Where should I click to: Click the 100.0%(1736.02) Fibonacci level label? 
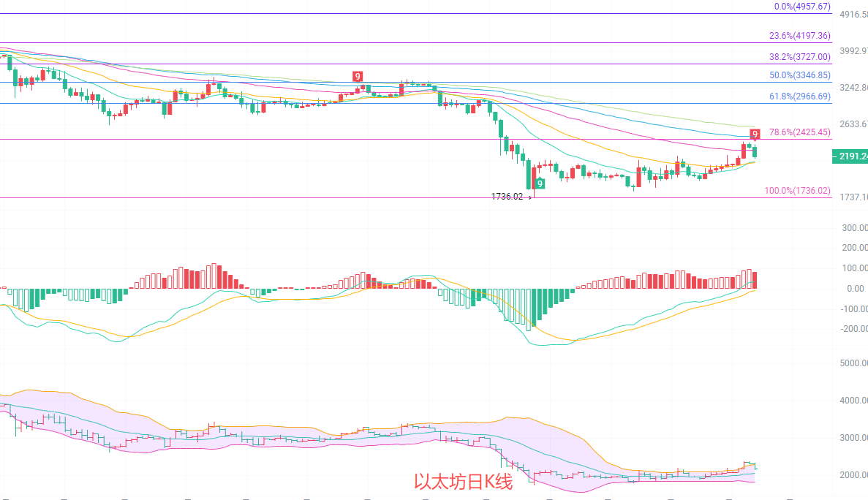(797, 191)
